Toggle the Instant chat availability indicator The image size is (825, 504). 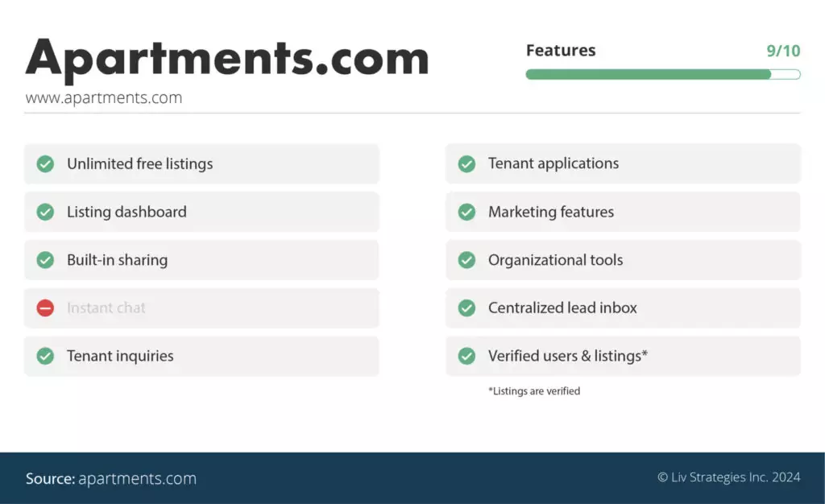45,308
